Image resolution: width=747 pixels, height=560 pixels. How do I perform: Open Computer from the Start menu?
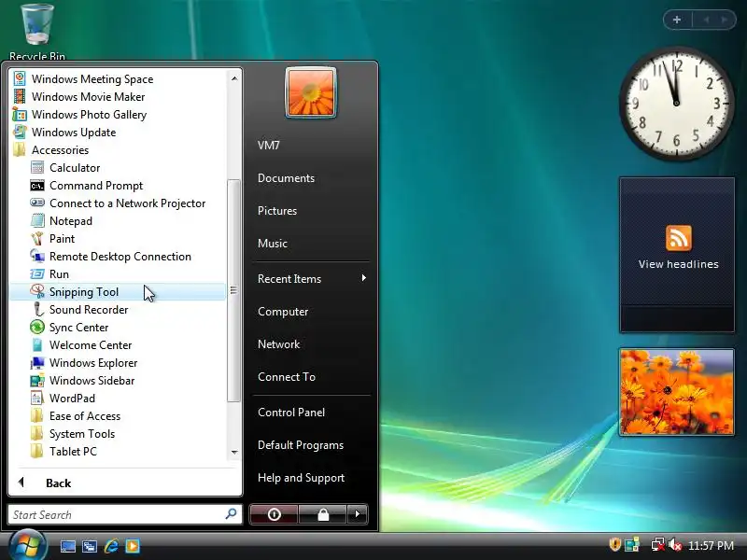pos(283,312)
